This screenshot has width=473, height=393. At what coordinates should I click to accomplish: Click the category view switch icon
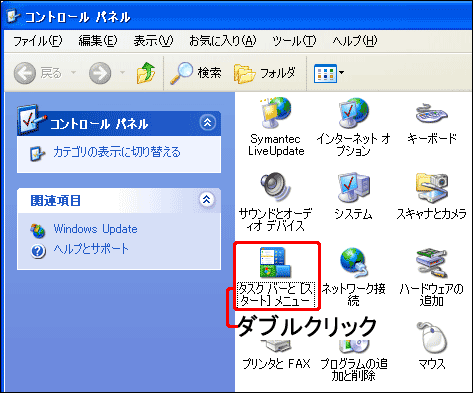pyautogui.click(x=37, y=153)
